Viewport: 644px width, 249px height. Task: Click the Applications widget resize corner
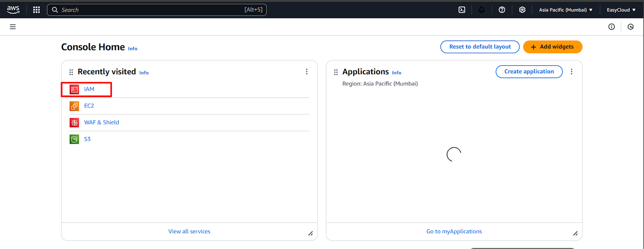576,233
